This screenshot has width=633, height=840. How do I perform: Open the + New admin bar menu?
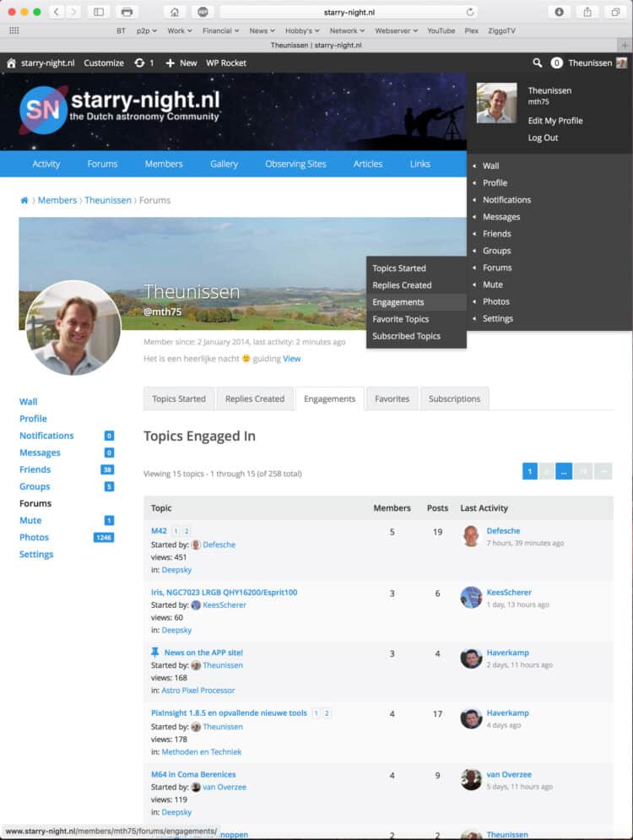tap(181, 62)
